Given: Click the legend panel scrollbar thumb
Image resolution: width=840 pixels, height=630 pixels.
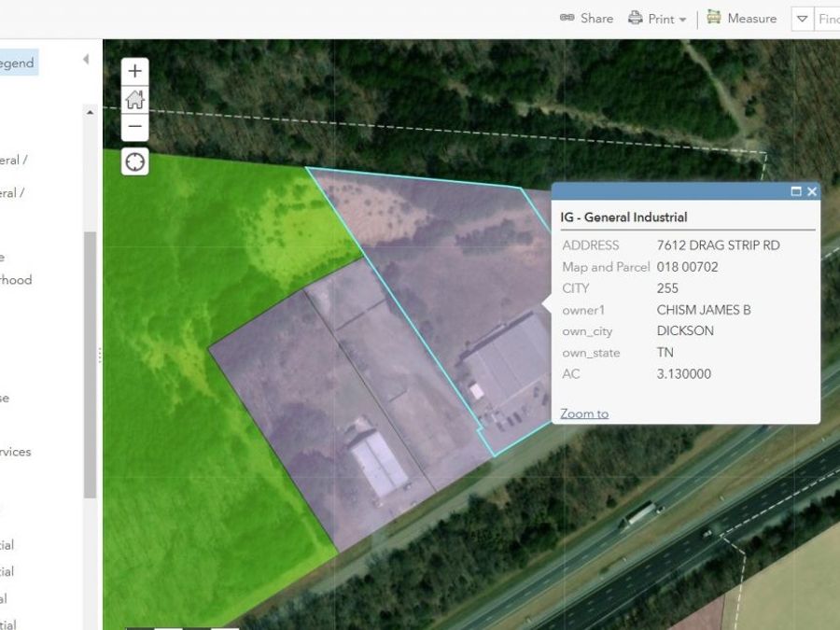Looking at the screenshot, I should (x=90, y=365).
